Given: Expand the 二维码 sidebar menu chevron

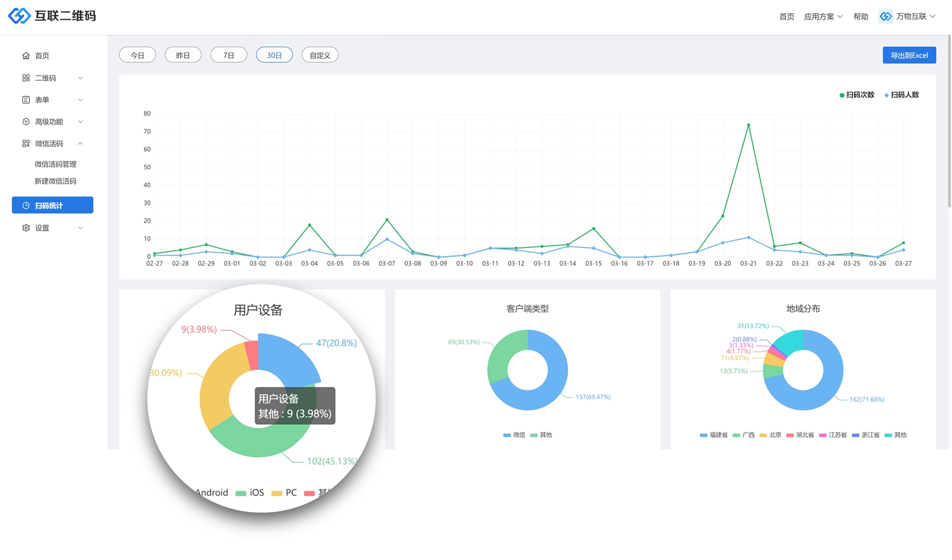Looking at the screenshot, I should pos(80,78).
